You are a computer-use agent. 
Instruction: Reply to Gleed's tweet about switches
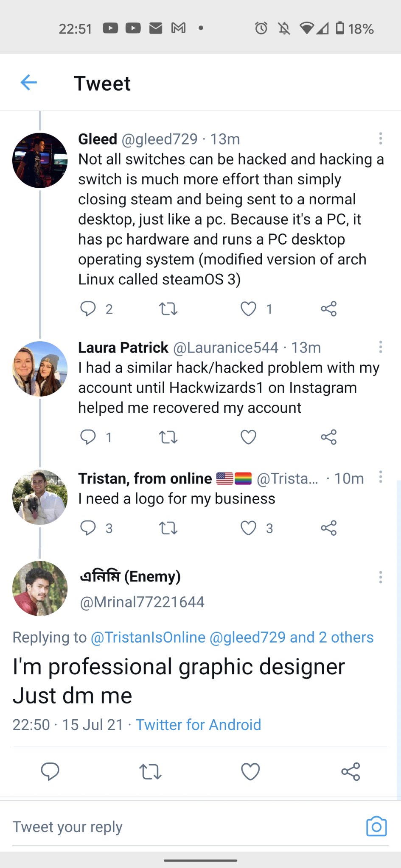click(88, 309)
